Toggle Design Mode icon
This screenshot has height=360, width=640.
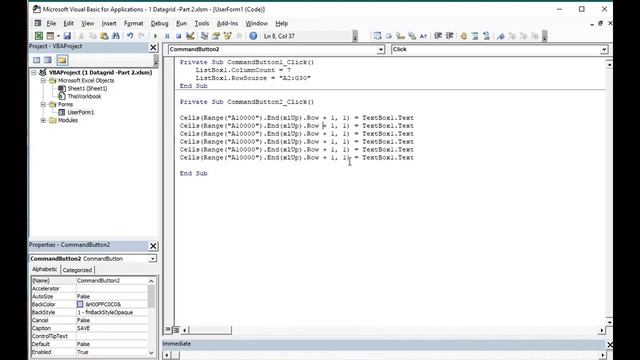190,36
